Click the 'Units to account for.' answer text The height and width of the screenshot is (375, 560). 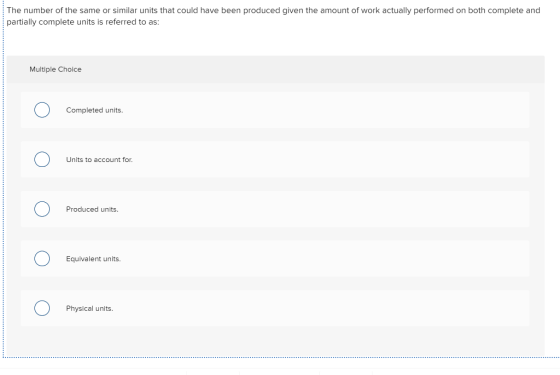[99, 160]
